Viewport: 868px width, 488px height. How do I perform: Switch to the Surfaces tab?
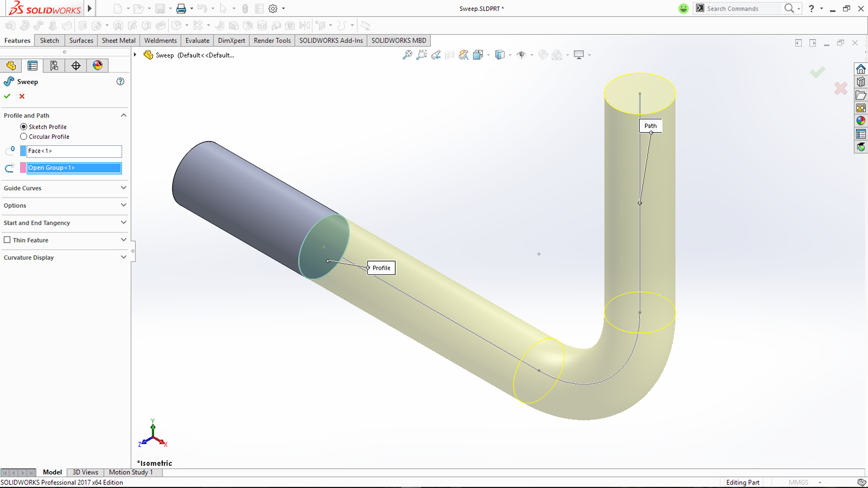point(81,40)
